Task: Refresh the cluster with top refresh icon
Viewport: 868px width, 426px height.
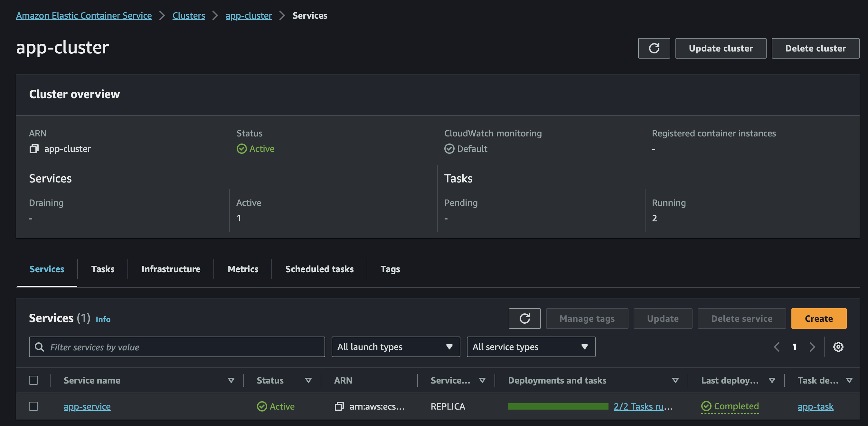Action: click(654, 48)
